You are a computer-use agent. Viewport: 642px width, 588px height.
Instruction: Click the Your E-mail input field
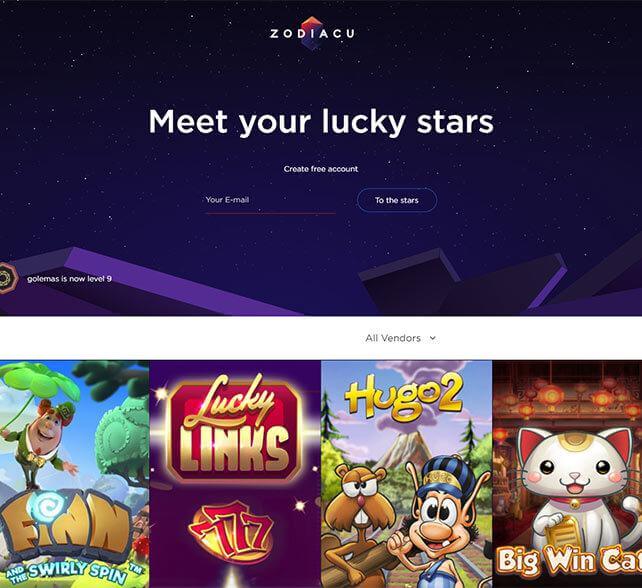tap(270, 201)
